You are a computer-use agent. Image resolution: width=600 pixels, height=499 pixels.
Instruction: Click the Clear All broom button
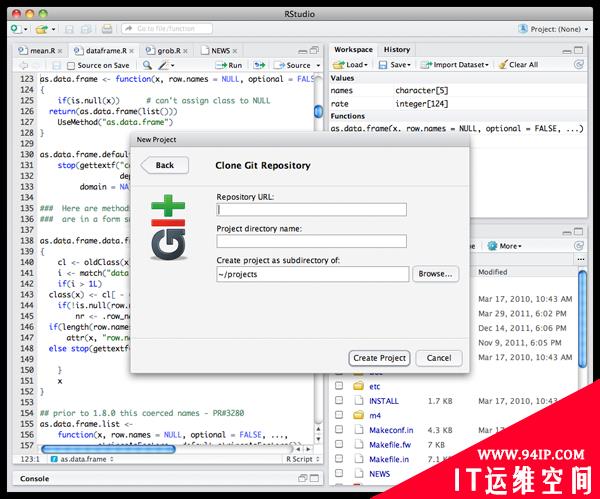519,65
